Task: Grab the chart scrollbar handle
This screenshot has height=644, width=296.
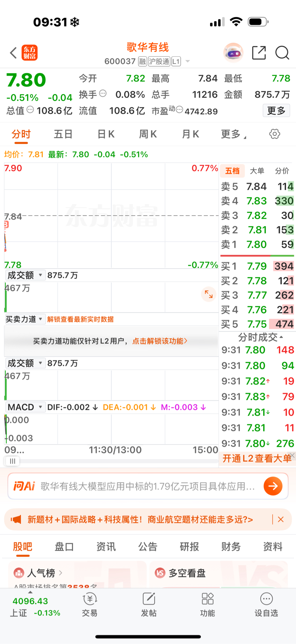Action: 12,461
